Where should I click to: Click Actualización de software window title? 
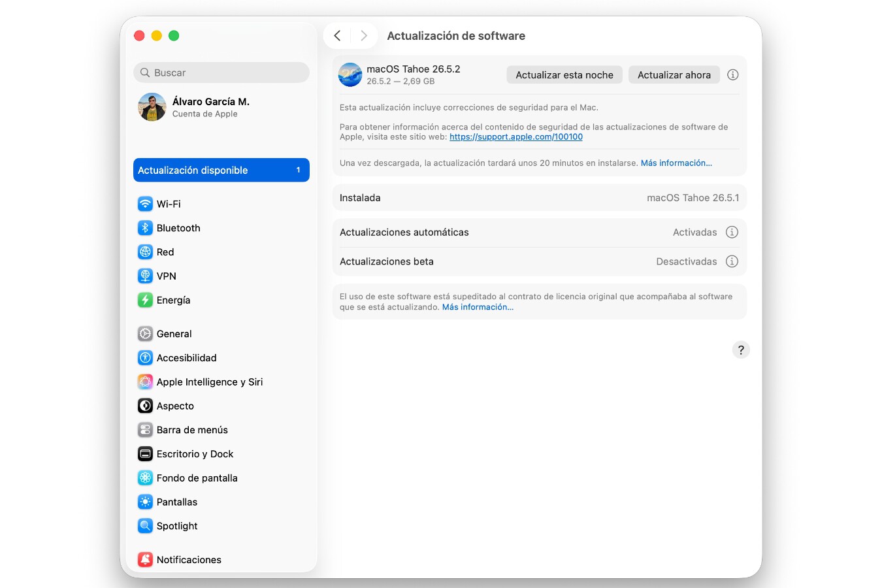(456, 36)
